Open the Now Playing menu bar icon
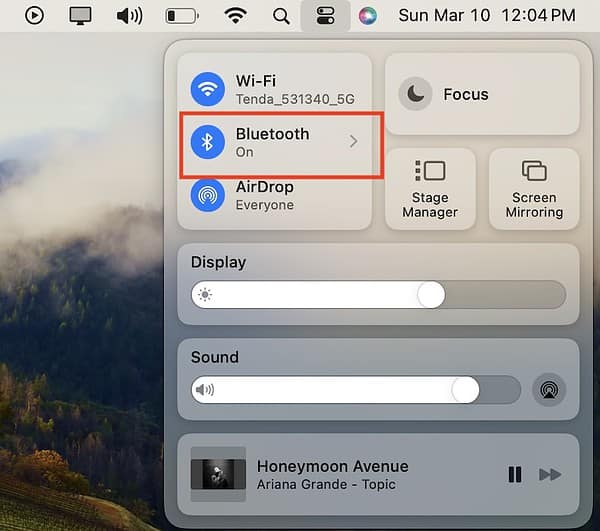Image resolution: width=600 pixels, height=531 pixels. (34, 16)
